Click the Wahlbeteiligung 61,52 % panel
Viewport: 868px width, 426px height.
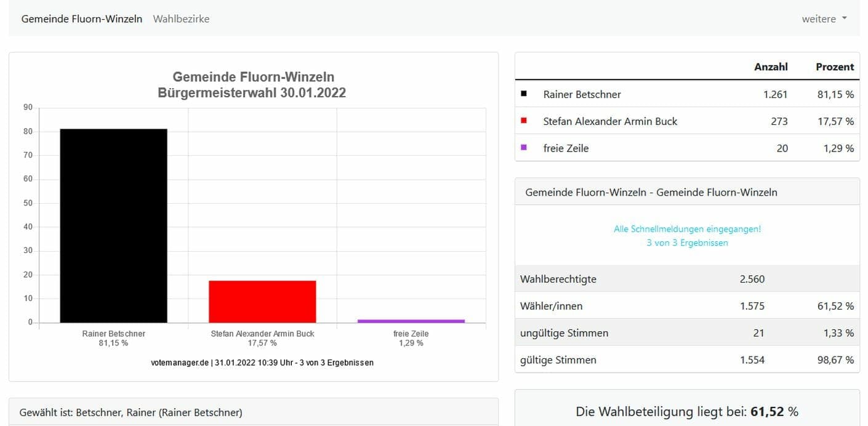(687, 411)
